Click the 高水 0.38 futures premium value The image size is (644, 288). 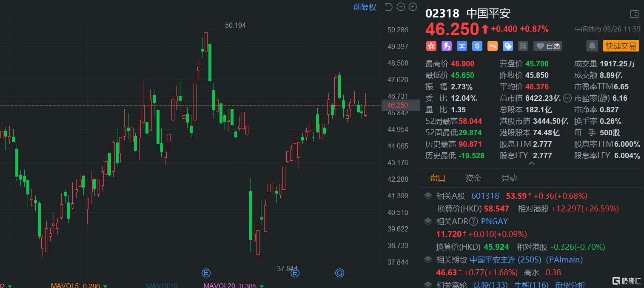(x=553, y=272)
